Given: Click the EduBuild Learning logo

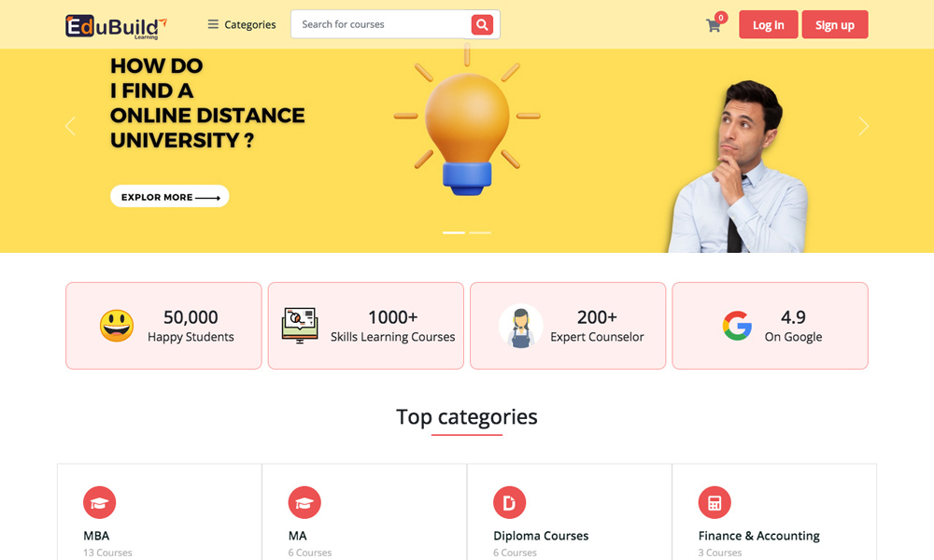Looking at the screenshot, I should click(x=116, y=27).
